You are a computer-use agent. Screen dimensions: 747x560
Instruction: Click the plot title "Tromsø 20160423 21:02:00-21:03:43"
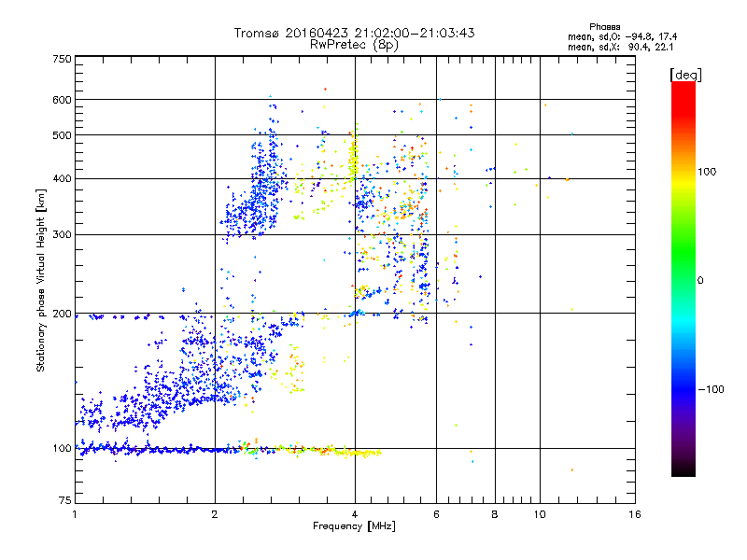pos(354,33)
